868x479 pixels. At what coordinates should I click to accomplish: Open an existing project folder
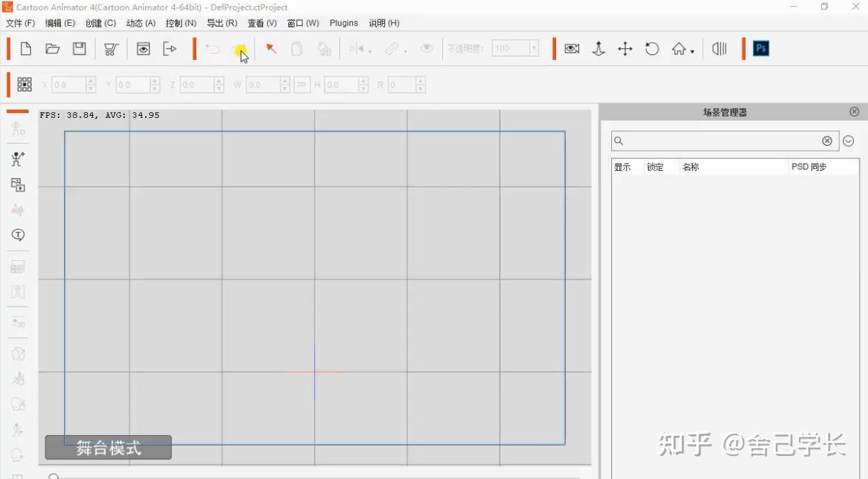(52, 49)
